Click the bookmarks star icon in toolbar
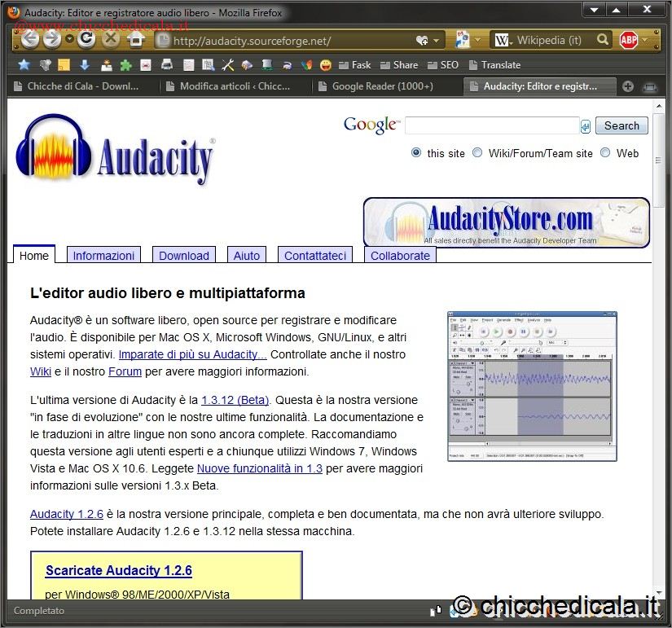This screenshot has height=628, width=672. 24,65
